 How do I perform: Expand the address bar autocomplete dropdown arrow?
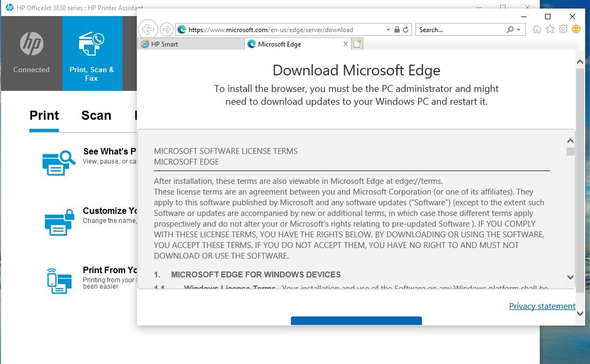point(388,29)
